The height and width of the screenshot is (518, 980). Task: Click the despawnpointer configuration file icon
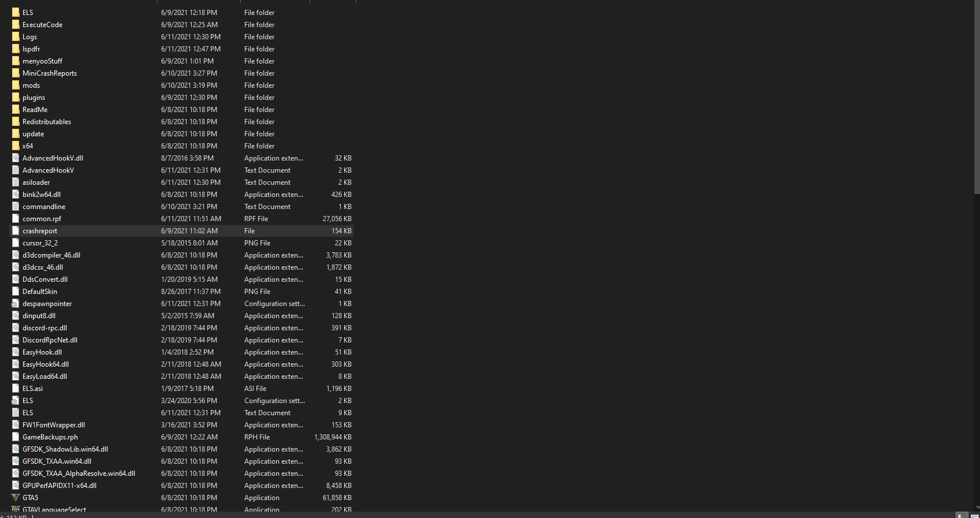tap(16, 303)
